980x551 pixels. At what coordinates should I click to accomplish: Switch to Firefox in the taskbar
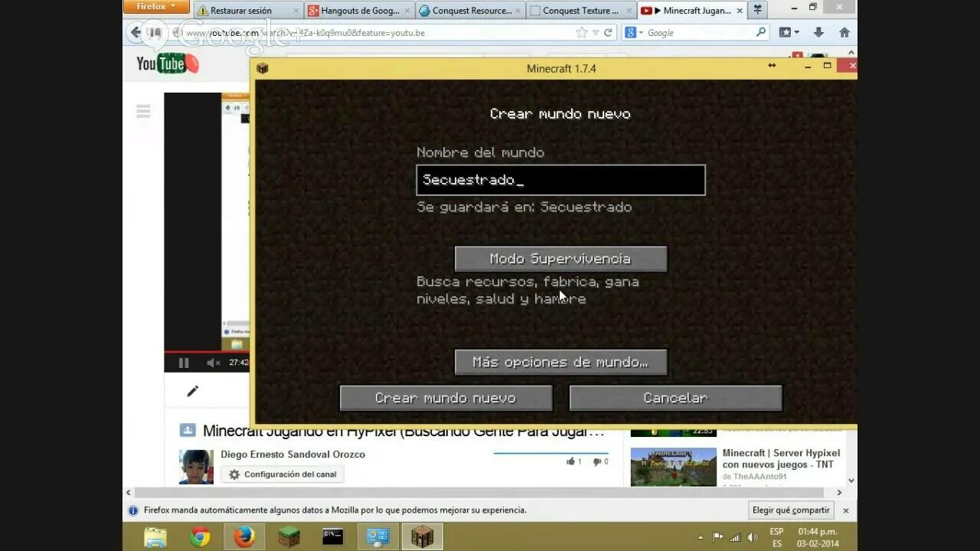pos(244,537)
